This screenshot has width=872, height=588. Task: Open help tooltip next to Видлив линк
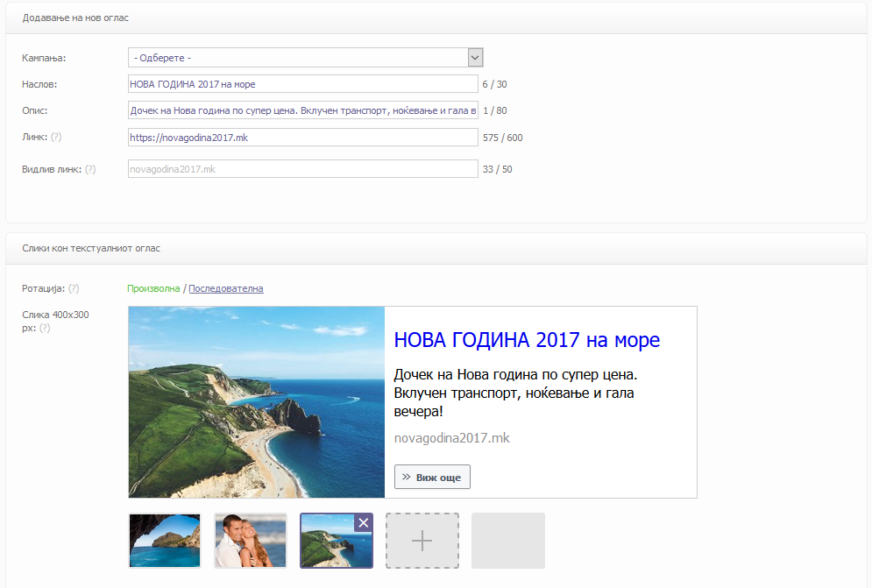[x=90, y=169]
